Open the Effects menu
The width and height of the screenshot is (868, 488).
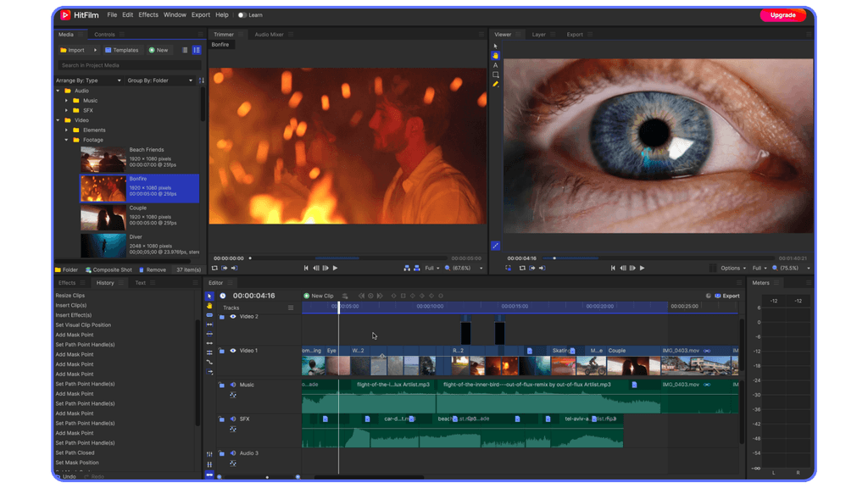coord(147,14)
